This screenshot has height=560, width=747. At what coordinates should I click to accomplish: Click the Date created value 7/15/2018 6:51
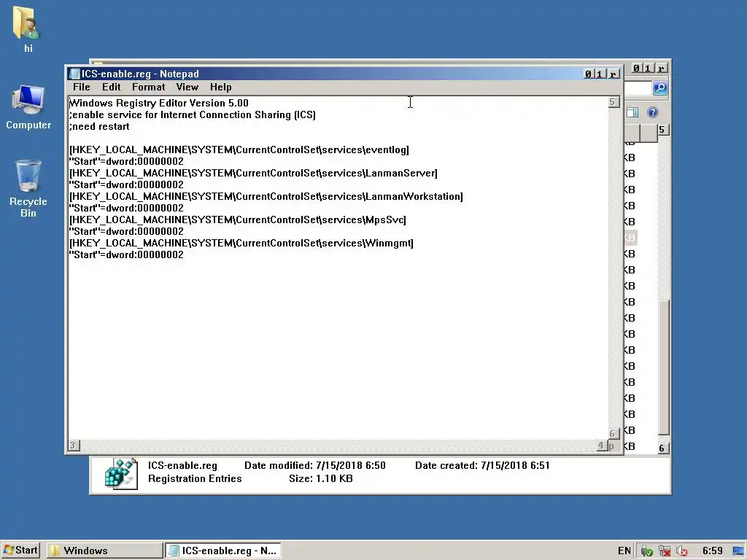point(516,466)
